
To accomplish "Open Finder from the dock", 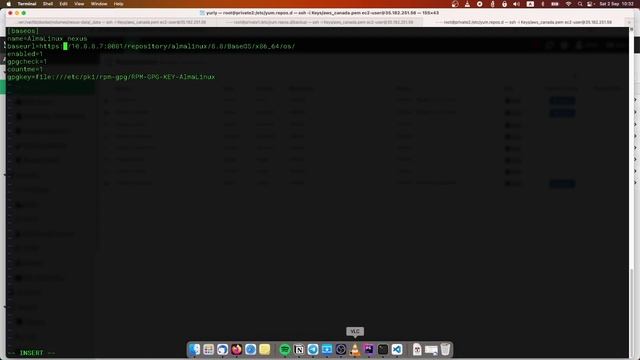I will [194, 349].
